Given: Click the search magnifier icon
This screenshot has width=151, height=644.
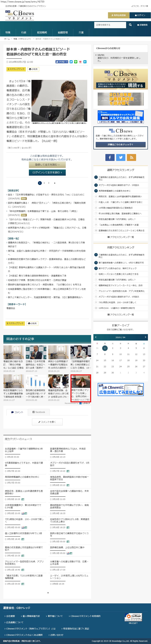Looking at the screenshot, I should (x=130, y=25).
